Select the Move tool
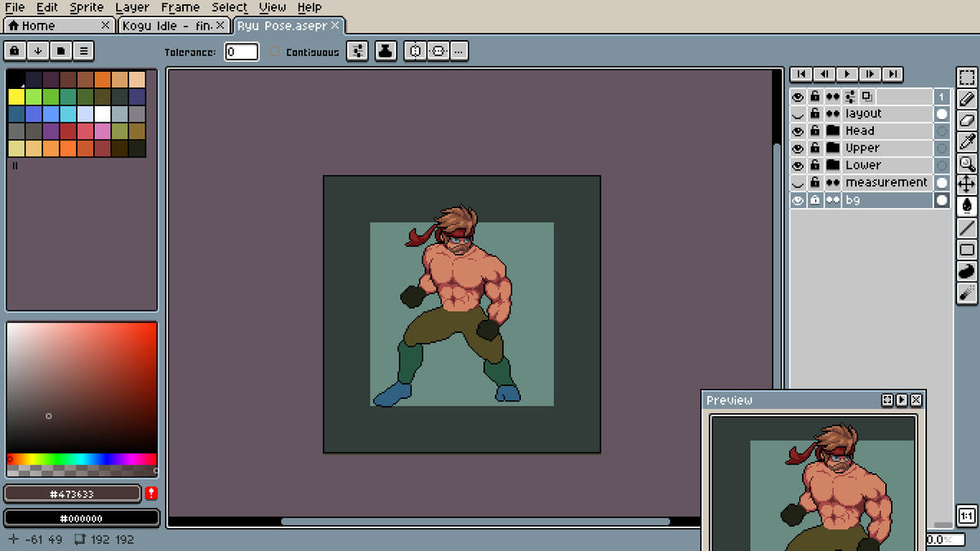 point(967,184)
